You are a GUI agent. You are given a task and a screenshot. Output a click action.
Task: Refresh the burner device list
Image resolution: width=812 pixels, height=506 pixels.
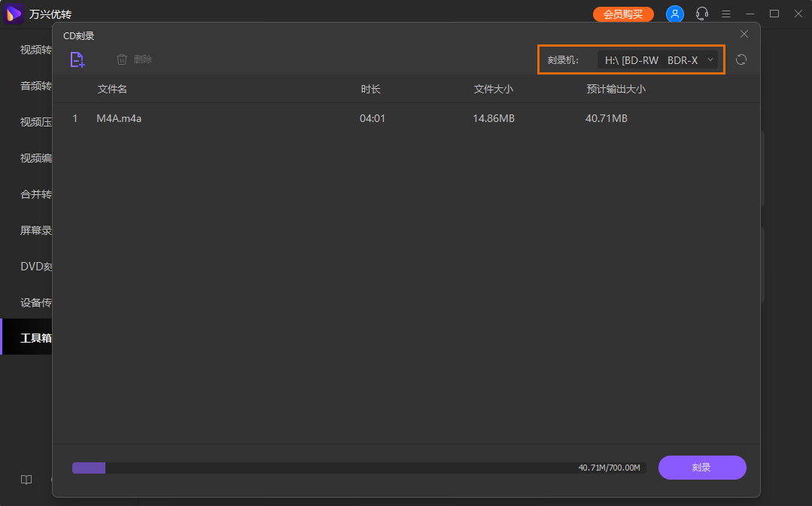(741, 59)
